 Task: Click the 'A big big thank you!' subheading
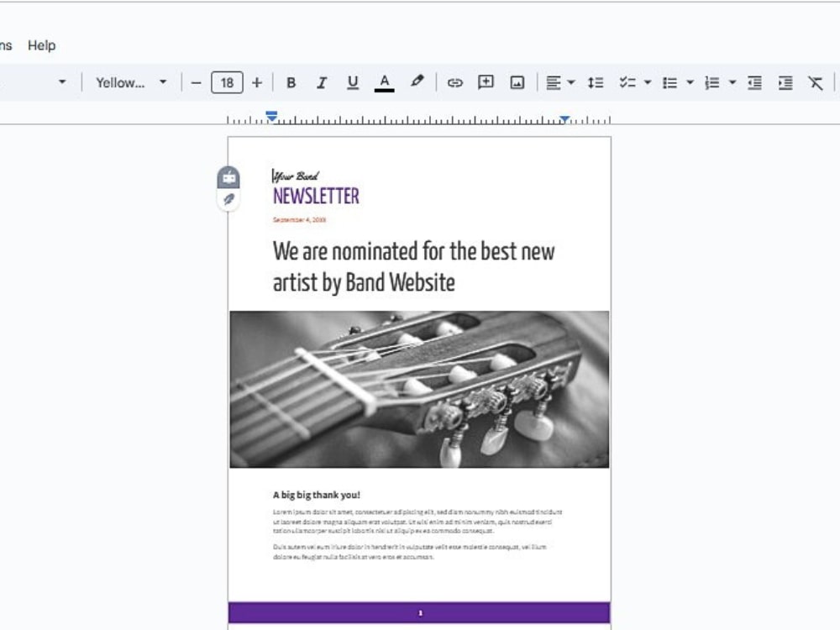click(x=317, y=495)
